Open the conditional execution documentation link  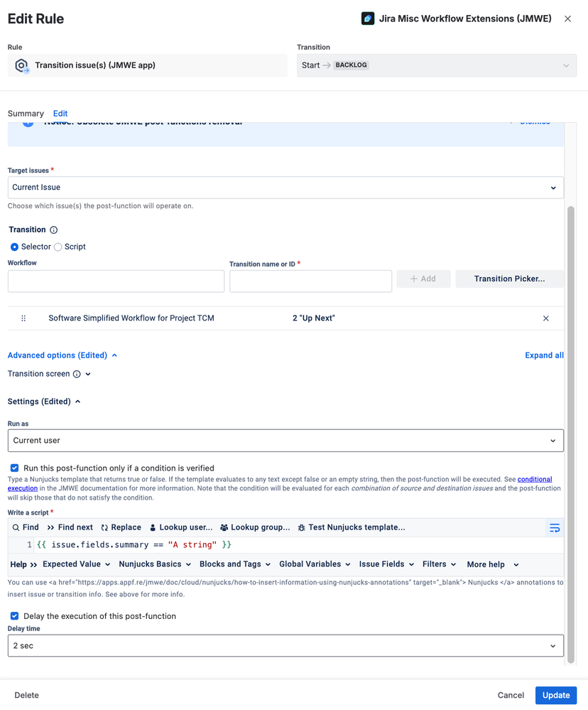coord(535,480)
